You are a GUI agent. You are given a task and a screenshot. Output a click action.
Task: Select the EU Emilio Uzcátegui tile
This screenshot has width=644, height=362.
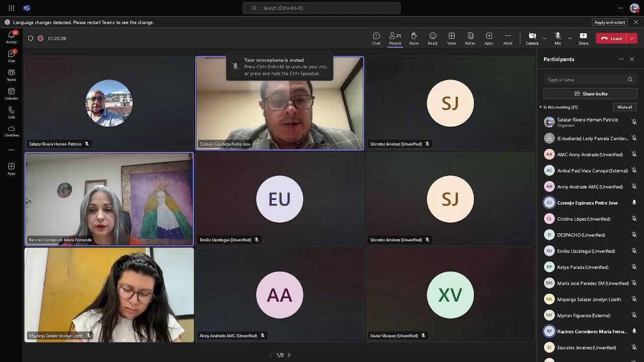coord(280,199)
